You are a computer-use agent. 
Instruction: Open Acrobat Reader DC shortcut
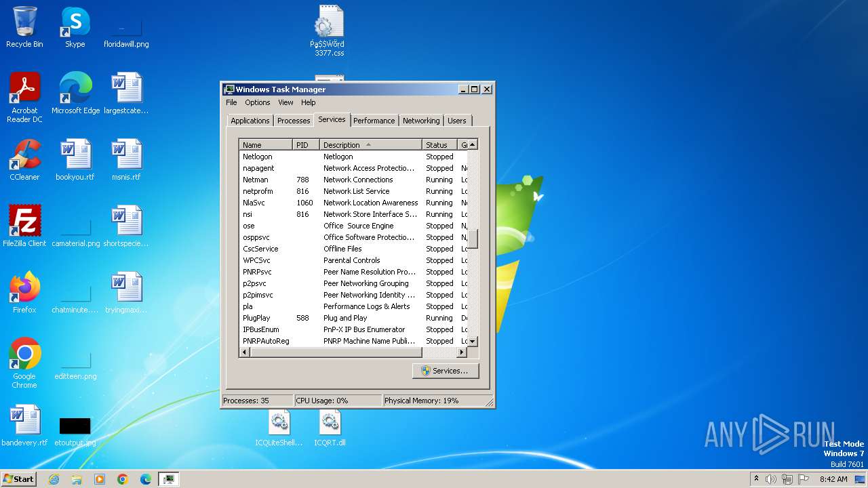pyautogui.click(x=24, y=98)
